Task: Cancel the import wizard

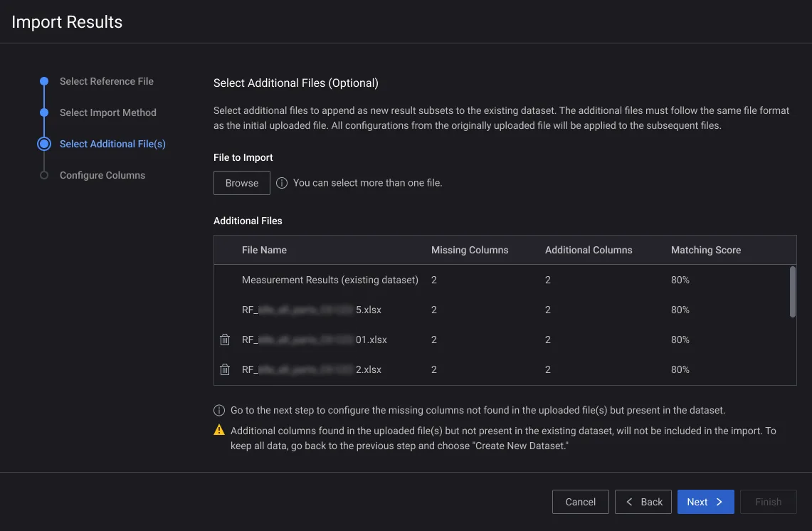Action: click(581, 502)
